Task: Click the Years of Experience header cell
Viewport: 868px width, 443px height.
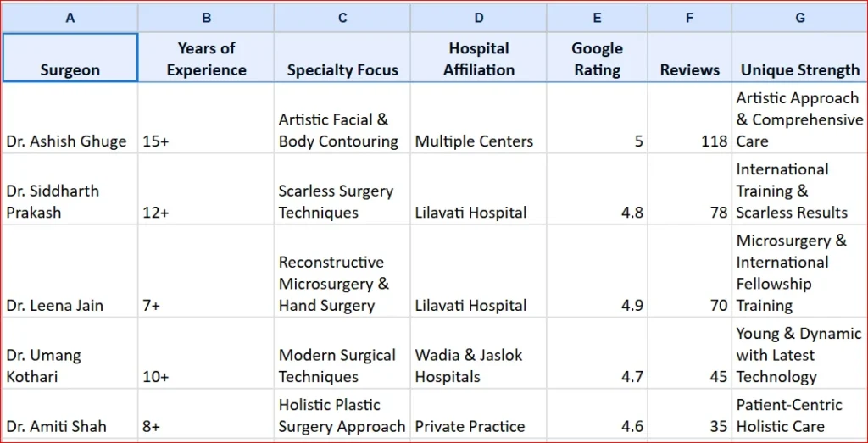Action: click(206, 58)
